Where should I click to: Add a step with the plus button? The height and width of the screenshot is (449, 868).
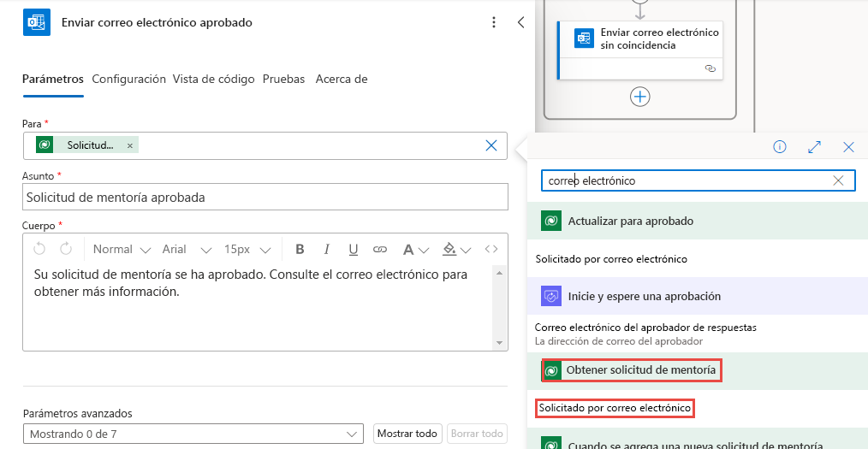(640, 97)
